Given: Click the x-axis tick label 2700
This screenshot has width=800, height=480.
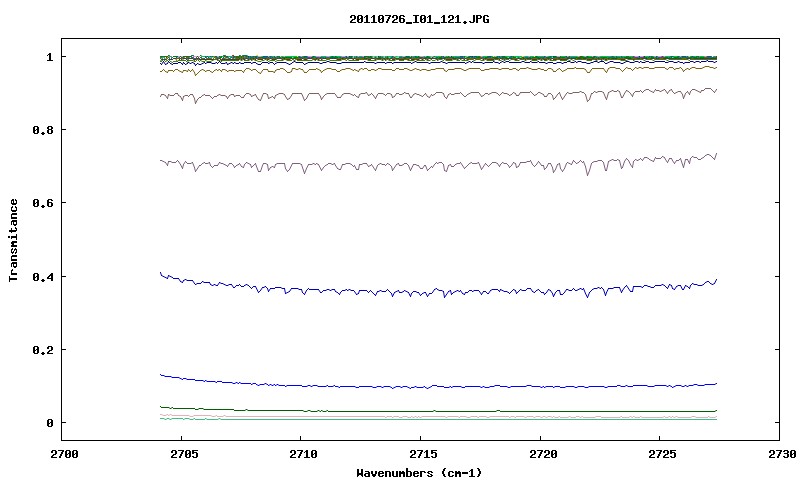Looking at the screenshot, I should pos(64,454).
